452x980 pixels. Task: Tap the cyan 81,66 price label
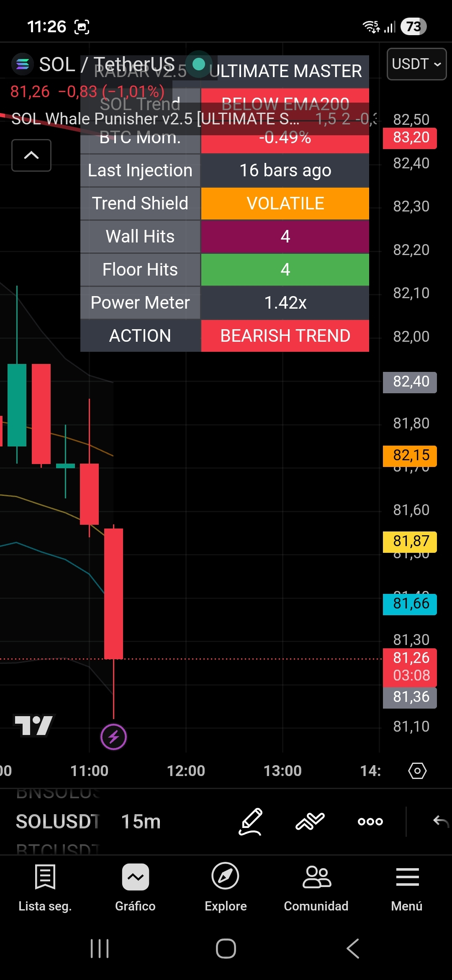click(410, 604)
